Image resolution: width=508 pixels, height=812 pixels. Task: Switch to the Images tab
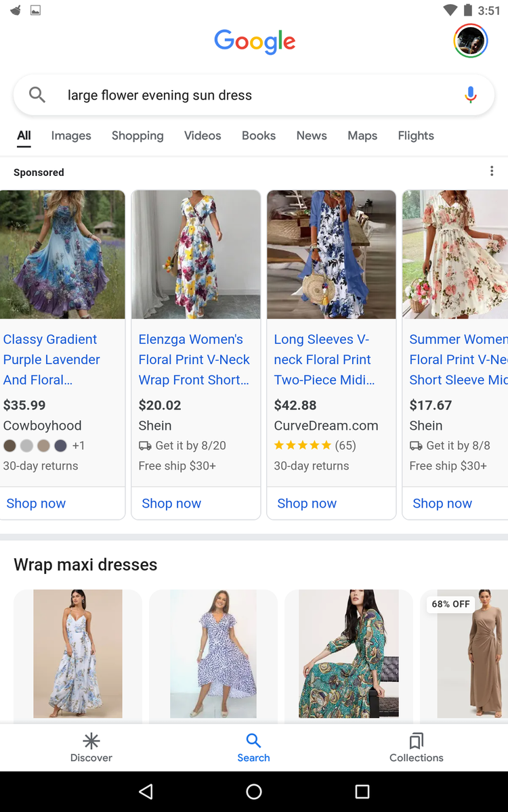pos(71,136)
